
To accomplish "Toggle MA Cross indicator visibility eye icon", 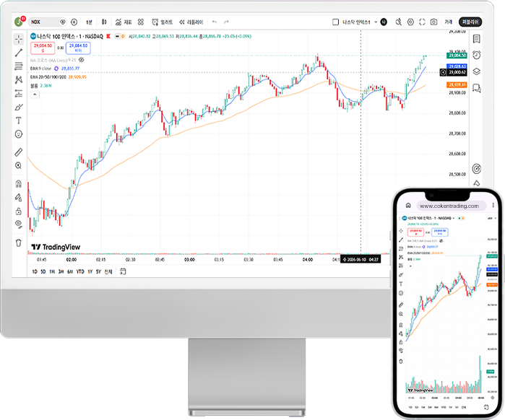I will click(82, 60).
